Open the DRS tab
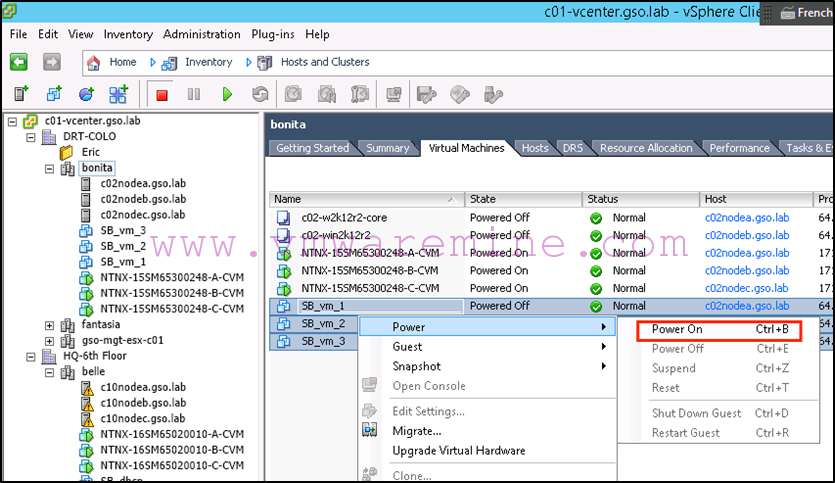Viewport: 835px width, 483px height. pos(573,148)
